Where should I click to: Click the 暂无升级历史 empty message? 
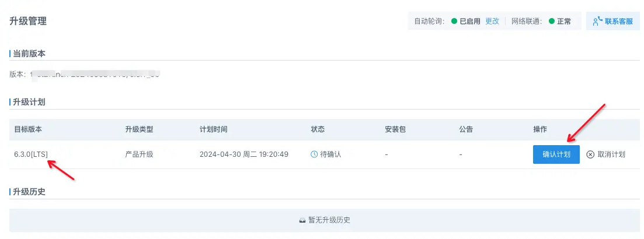329,220
